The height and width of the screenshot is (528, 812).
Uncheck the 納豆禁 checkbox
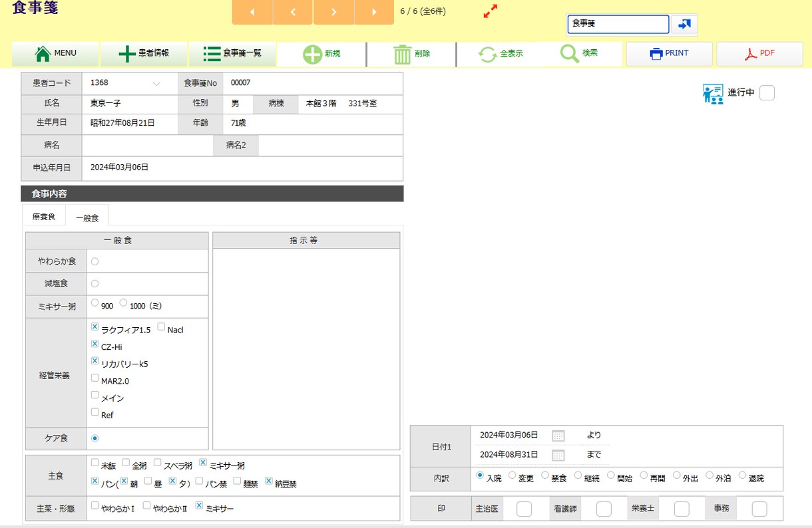point(268,480)
